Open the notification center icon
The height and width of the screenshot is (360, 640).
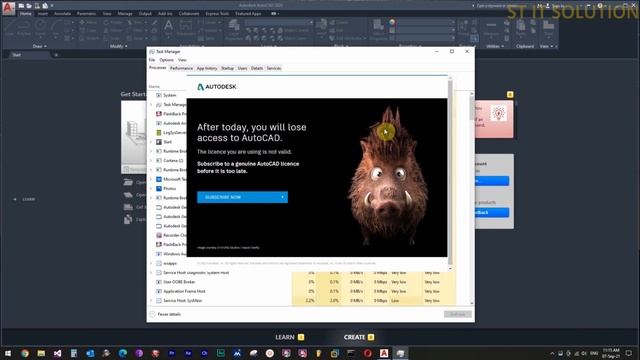tap(629, 353)
